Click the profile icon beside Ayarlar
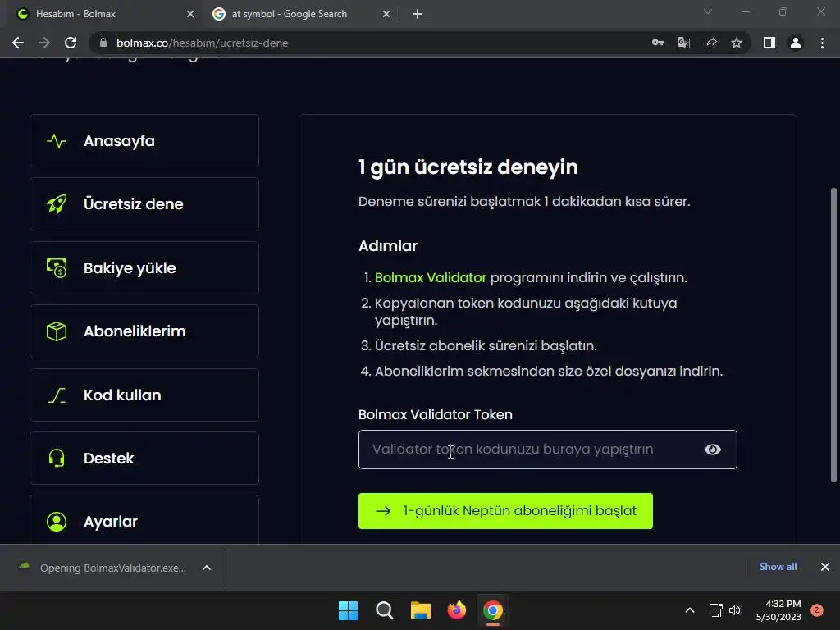 point(57,521)
